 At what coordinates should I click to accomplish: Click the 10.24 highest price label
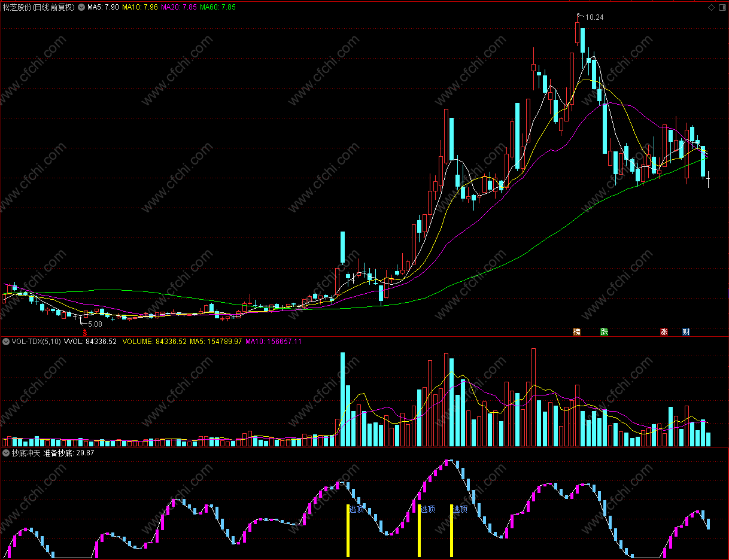[594, 17]
